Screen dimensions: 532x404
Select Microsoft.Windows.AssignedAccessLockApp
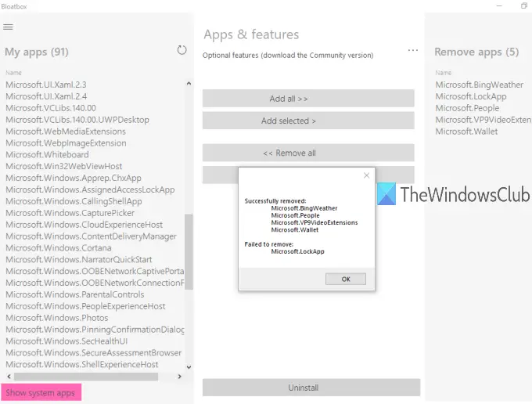point(90,189)
